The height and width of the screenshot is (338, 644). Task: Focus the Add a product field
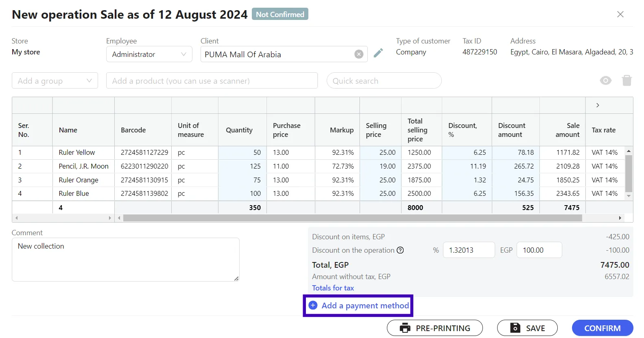(x=212, y=80)
